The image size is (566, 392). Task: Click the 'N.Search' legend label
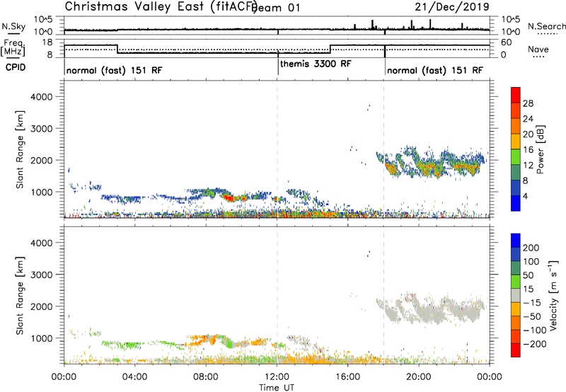(547, 26)
